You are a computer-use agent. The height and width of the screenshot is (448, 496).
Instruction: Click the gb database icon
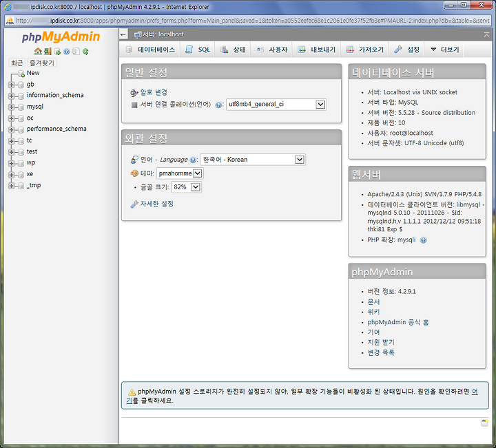(x=21, y=85)
